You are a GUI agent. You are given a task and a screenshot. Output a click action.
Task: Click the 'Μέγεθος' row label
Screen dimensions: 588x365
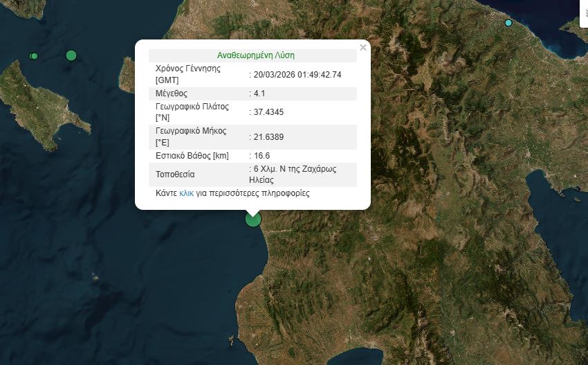(172, 93)
